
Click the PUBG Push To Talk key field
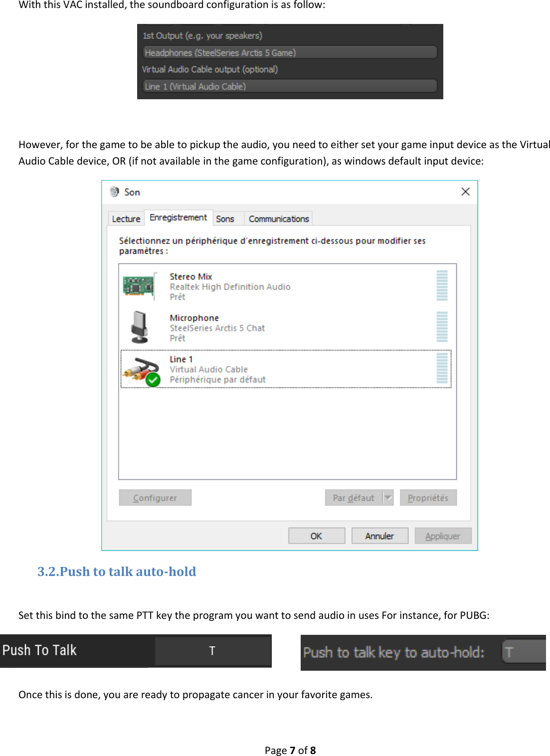pos(212,651)
